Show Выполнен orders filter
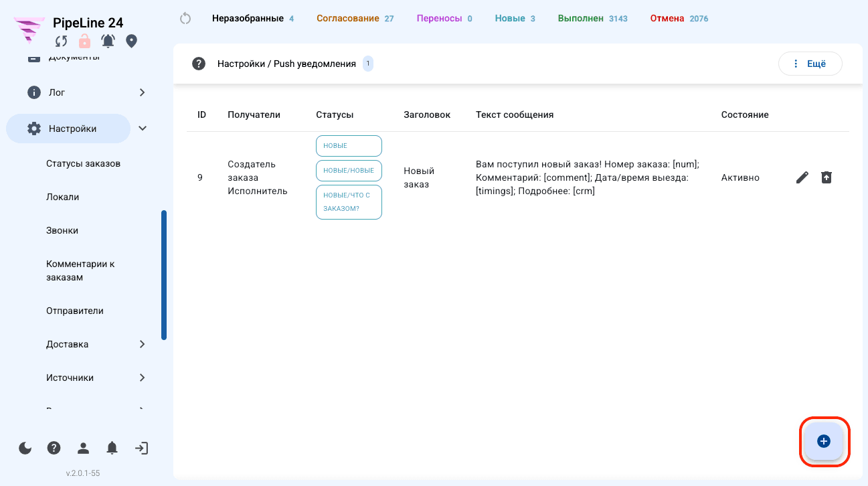868x486 pixels. (593, 18)
